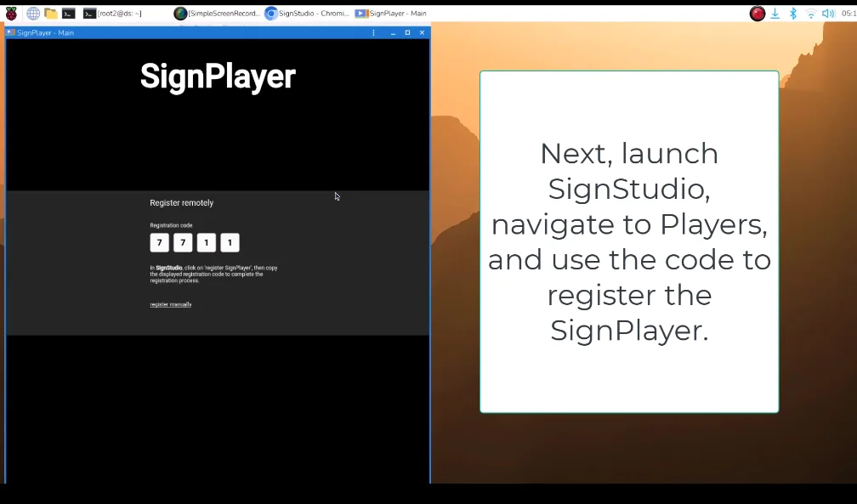The height and width of the screenshot is (504, 857).
Task: Open the Bluetooth tray menu
Action: coord(793,14)
